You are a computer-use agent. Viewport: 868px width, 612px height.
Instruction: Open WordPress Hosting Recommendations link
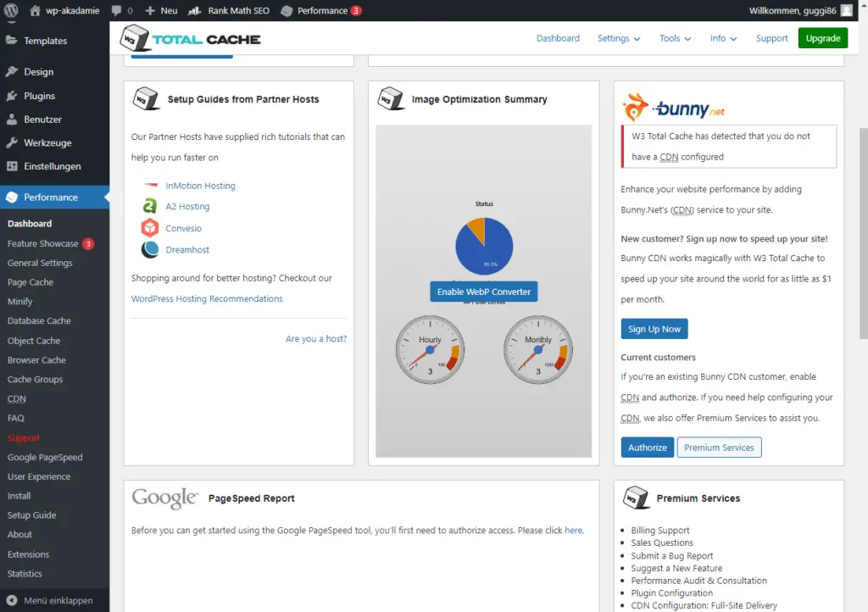tap(207, 299)
